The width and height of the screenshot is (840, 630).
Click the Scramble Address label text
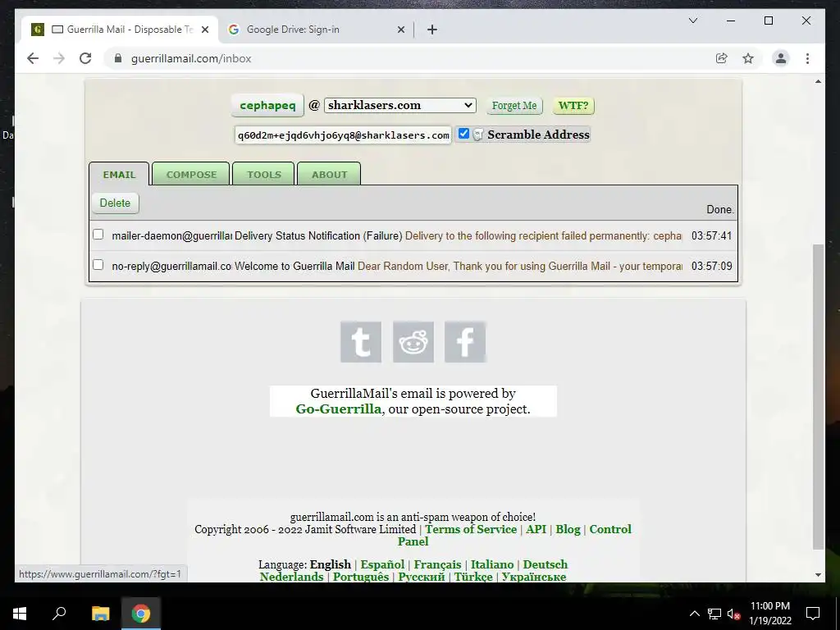click(538, 135)
